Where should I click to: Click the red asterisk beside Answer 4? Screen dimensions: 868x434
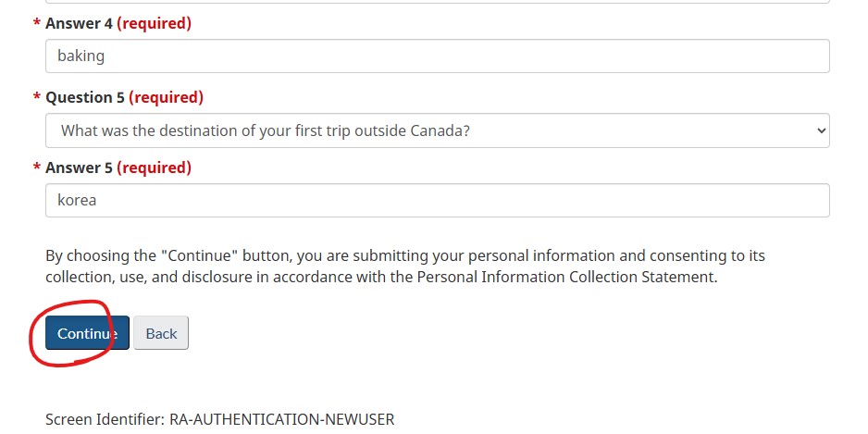pos(37,23)
